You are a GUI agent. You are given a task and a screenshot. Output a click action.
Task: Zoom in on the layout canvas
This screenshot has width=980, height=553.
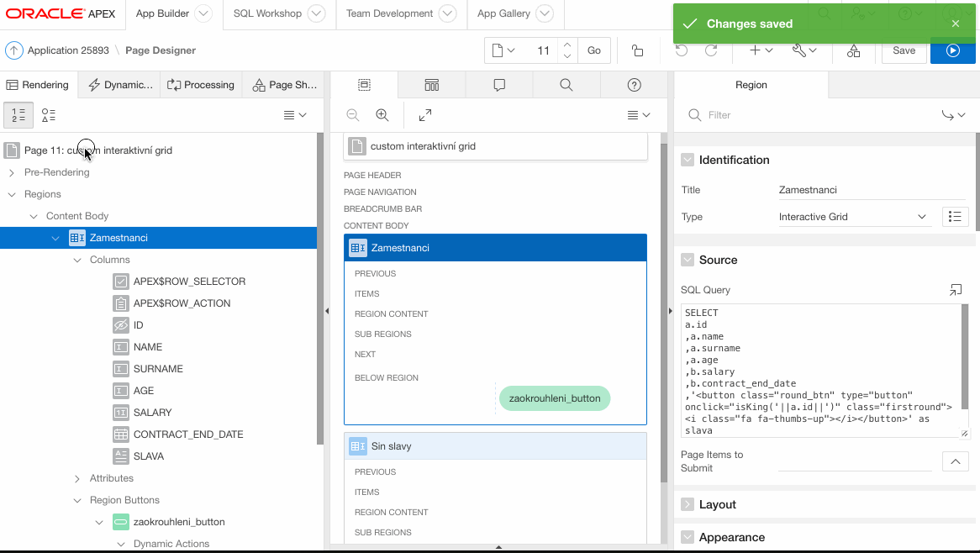tap(382, 115)
